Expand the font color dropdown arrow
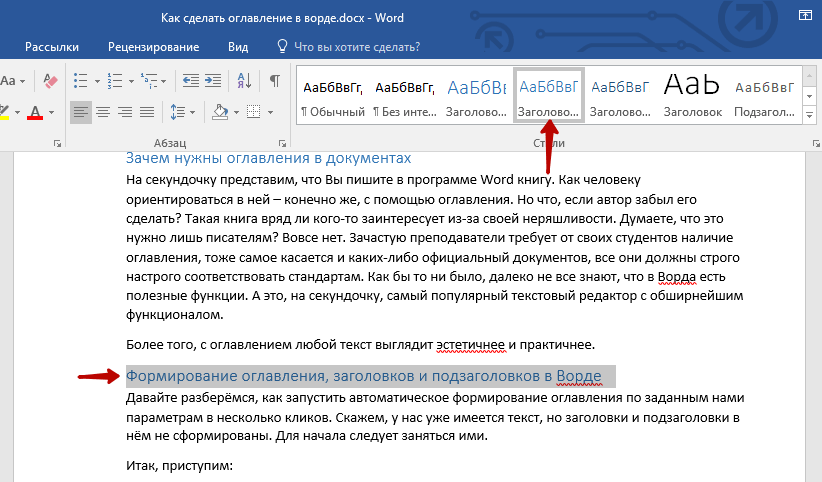This screenshot has width=822, height=482. coord(53,111)
